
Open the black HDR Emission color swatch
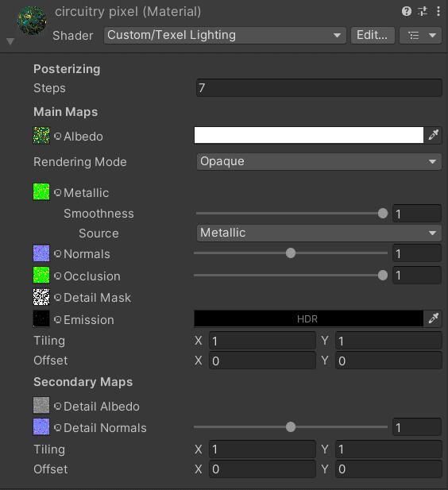click(x=308, y=318)
